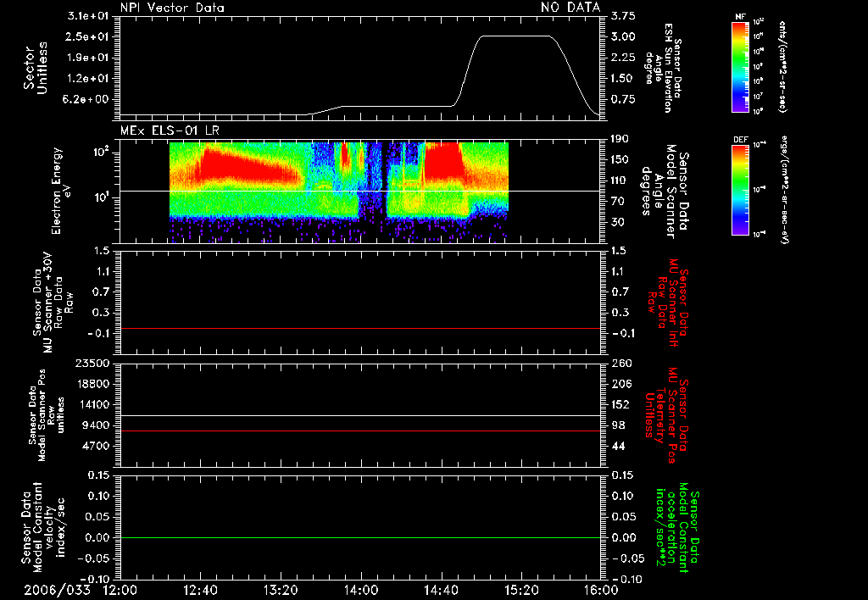This screenshot has width=868, height=600.
Task: Click the "ESH Sun Elevation Angle" axis title
Action: (664, 68)
